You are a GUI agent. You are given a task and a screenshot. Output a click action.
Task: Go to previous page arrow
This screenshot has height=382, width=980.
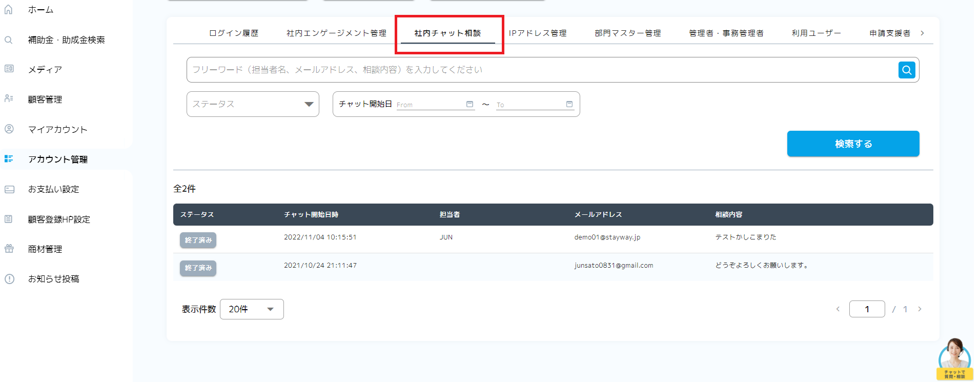click(838, 309)
